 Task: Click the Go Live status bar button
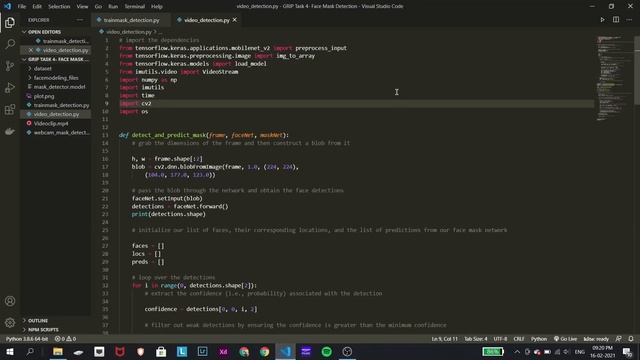click(565, 339)
